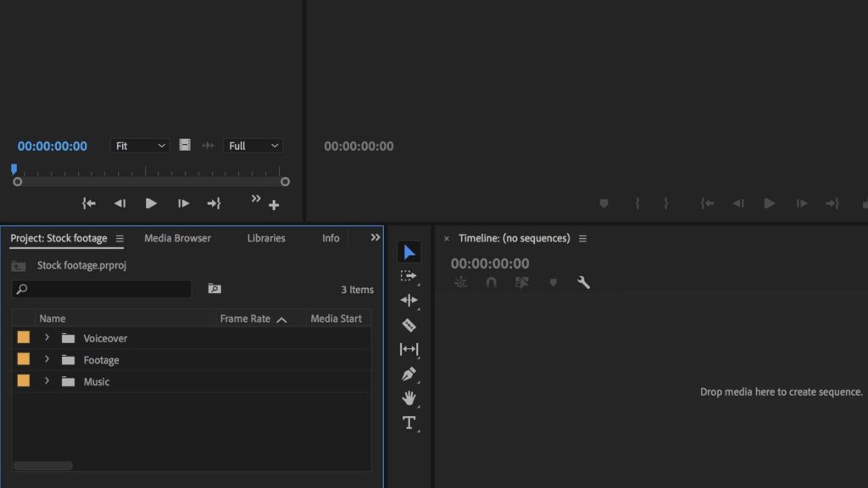Select the Slip tool
Viewport: 868px width, 488px height.
(x=409, y=349)
